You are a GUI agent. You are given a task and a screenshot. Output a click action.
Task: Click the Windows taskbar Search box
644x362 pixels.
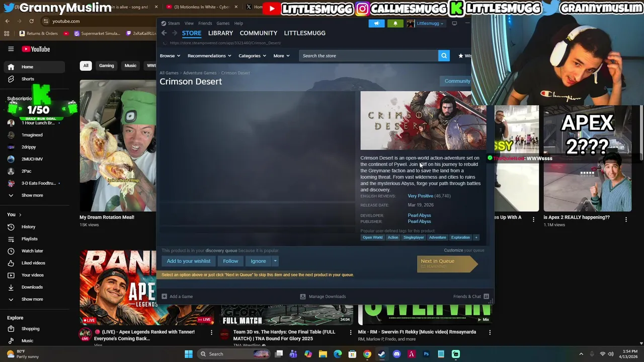pos(234,354)
